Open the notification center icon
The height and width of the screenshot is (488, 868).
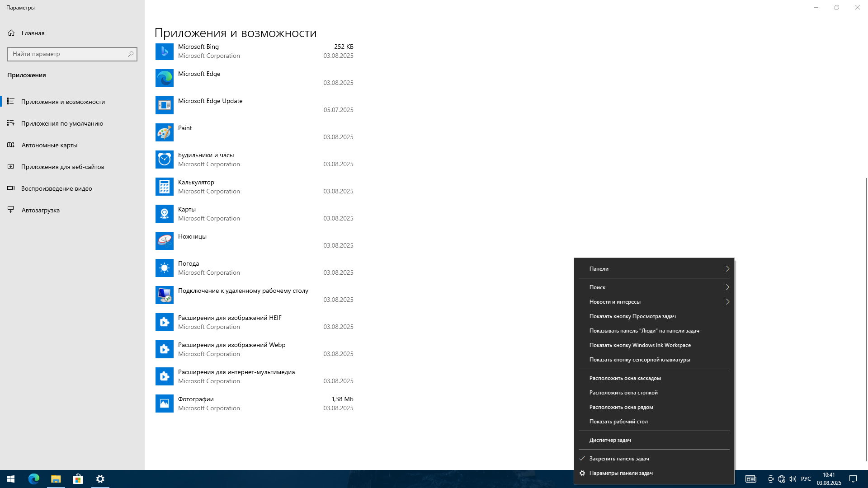coord(853,479)
